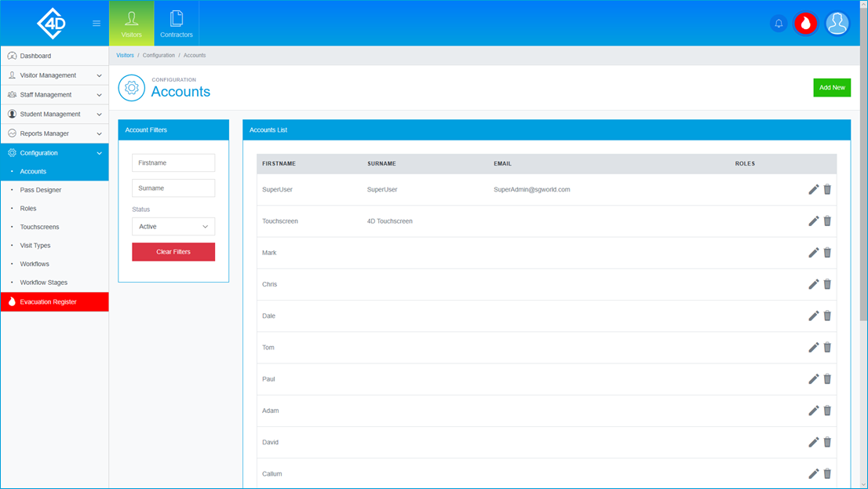Screen dimensions: 868x489
Task: Edit Tom's account with pencil icon
Action: tap(813, 347)
